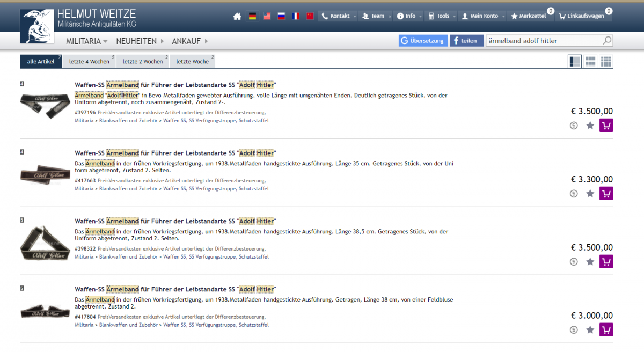The image size is (644, 352).
Task: Open thumbnail of item #397196
Action: (x=45, y=106)
